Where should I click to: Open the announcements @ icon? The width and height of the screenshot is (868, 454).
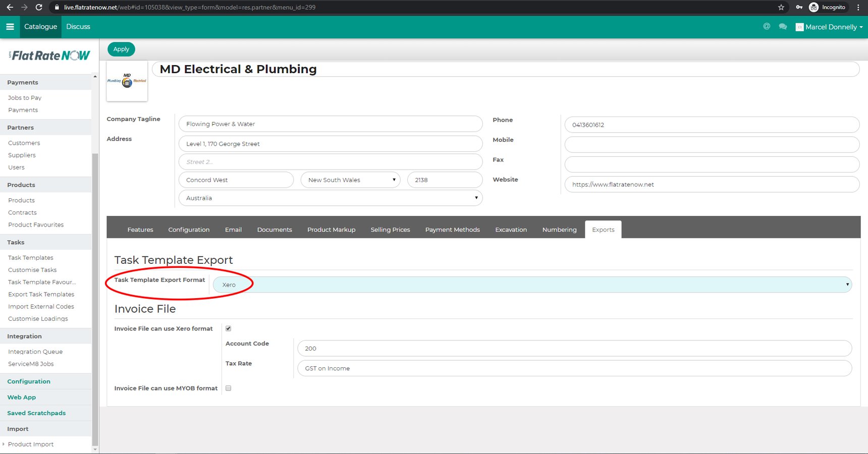(766, 27)
